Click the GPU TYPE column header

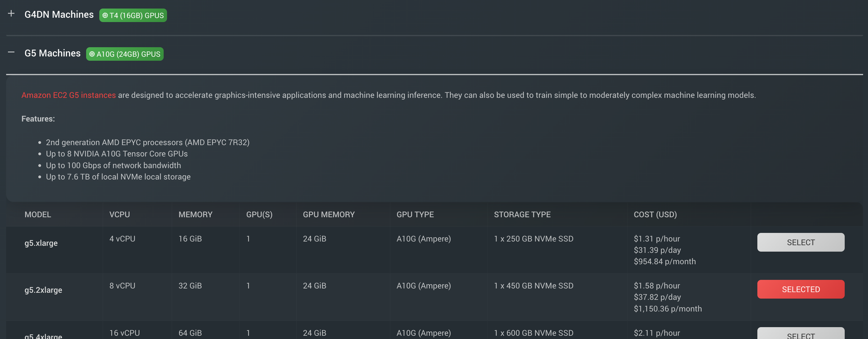coord(415,215)
